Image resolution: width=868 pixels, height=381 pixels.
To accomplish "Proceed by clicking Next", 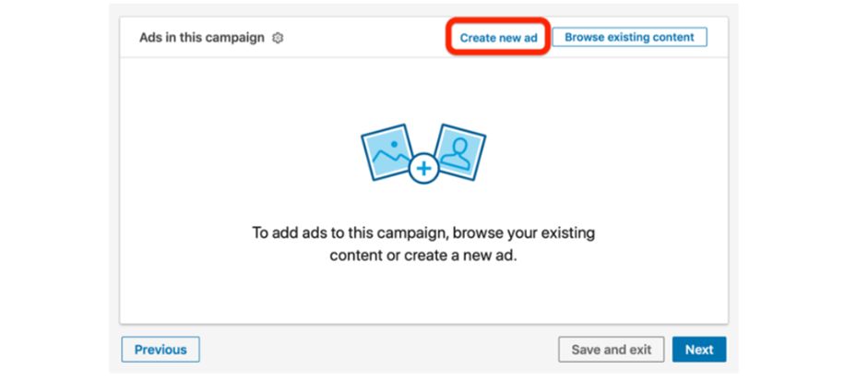I will pos(699,350).
